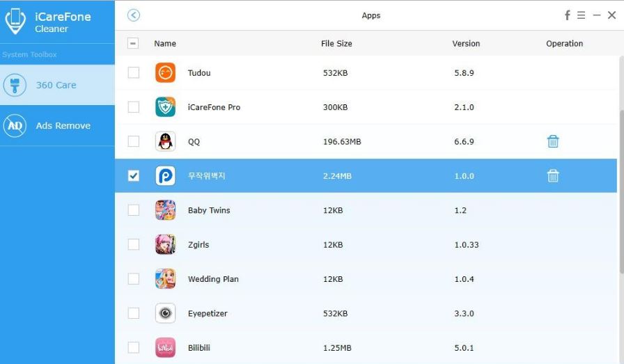
Task: Check the Baby Twins checkbox
Action: tap(133, 210)
